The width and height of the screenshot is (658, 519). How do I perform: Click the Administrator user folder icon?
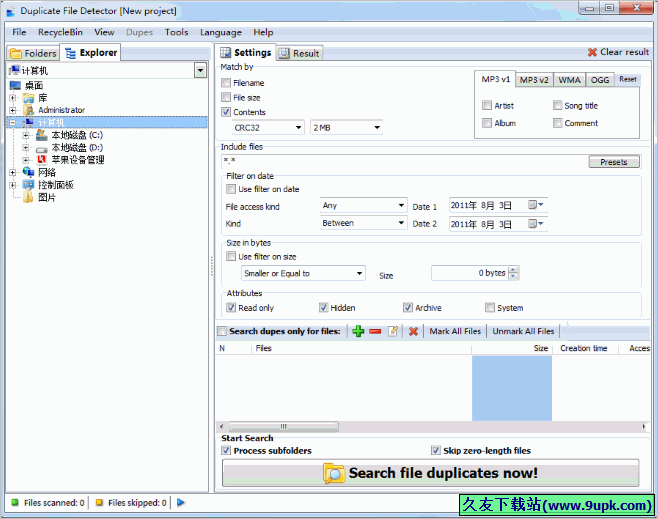click(x=29, y=110)
